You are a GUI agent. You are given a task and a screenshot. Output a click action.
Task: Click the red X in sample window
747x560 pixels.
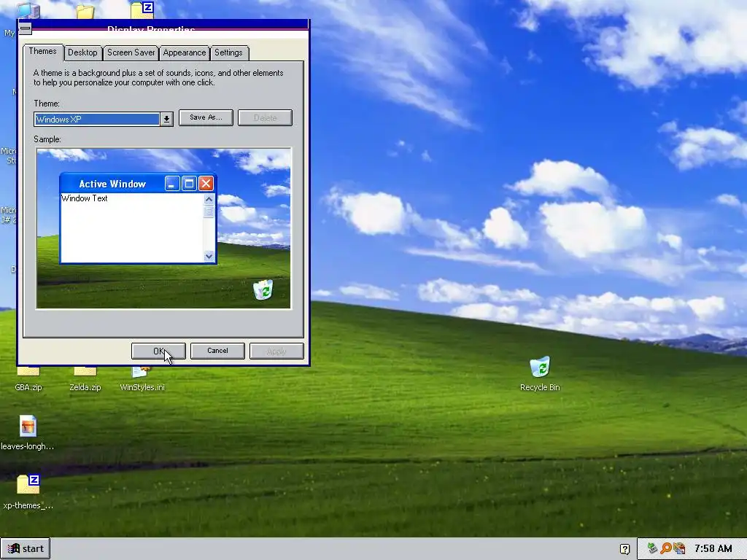[x=206, y=183]
